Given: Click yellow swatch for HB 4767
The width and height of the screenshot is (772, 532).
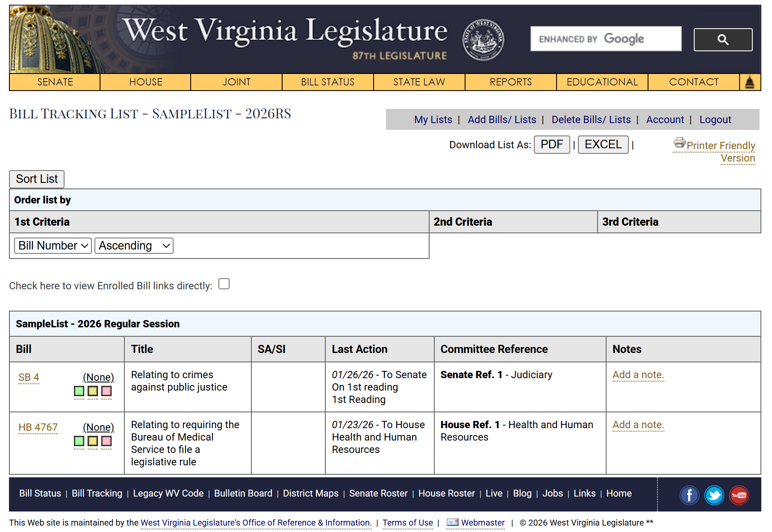Looking at the screenshot, I should pos(93,441).
